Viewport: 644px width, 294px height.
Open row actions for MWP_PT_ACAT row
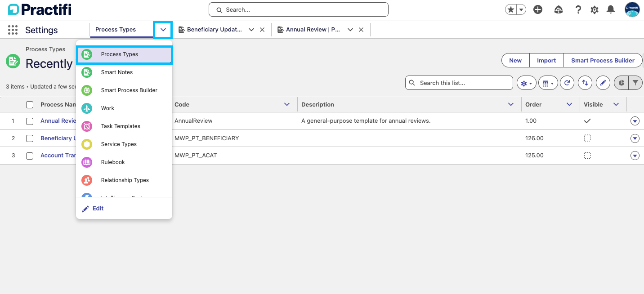[x=635, y=156]
